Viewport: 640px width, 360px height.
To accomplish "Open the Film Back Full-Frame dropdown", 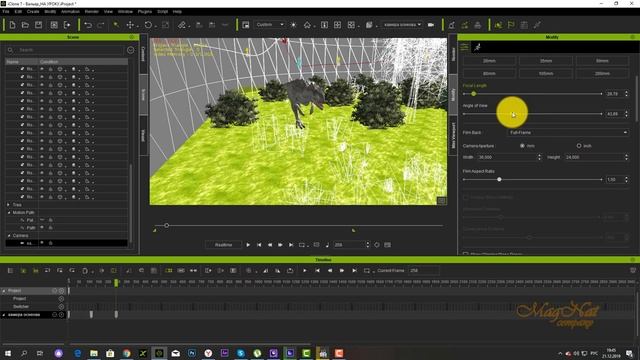I will [568, 133].
